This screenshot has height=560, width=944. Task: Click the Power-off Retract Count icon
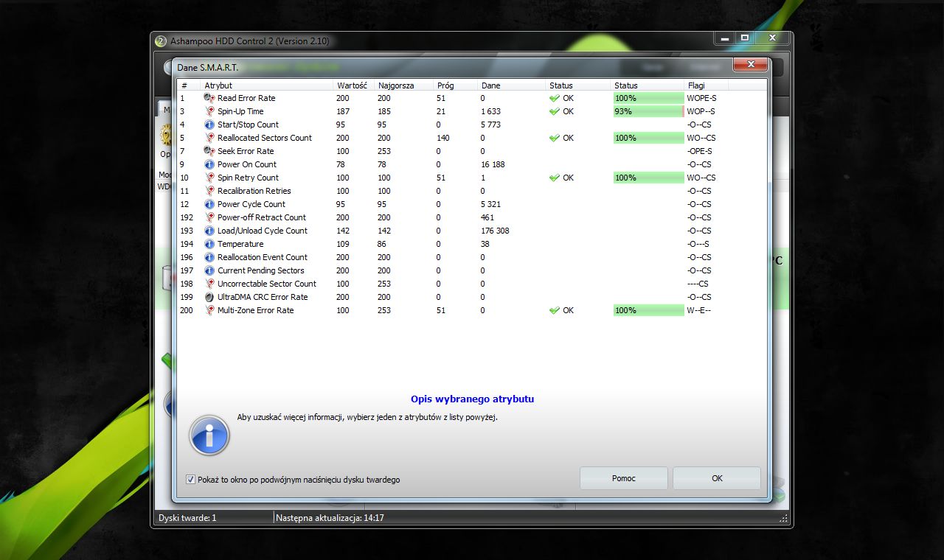(209, 217)
